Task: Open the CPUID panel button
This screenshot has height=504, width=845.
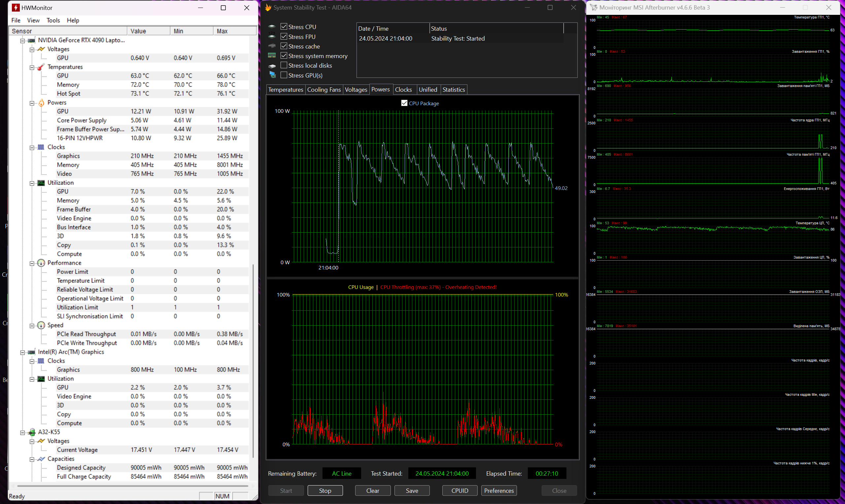Action: pyautogui.click(x=459, y=490)
